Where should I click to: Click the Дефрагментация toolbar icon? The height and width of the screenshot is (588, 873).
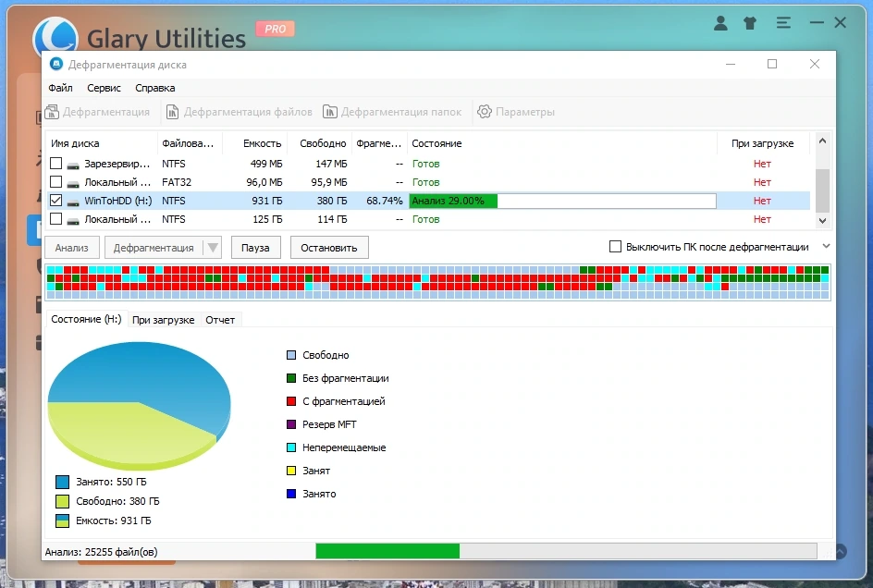tap(52, 112)
